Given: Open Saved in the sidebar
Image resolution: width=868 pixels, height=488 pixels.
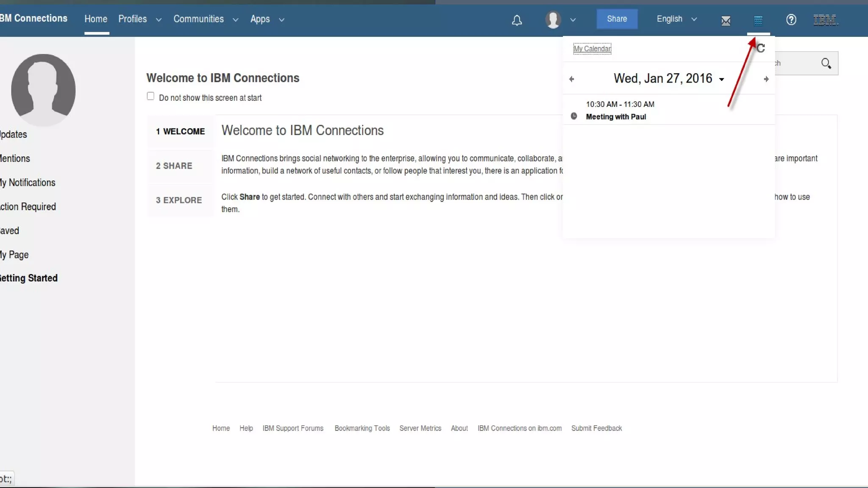Looking at the screenshot, I should (x=9, y=231).
